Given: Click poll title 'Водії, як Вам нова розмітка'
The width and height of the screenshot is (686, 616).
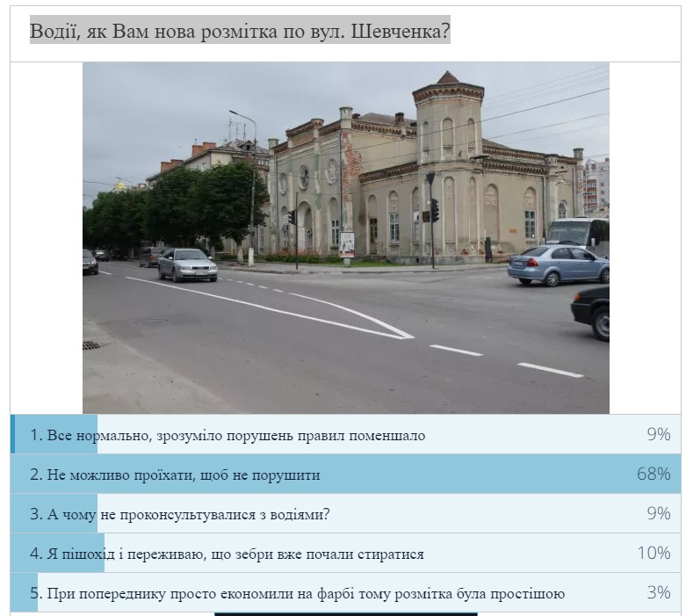Looking at the screenshot, I should [240, 31].
